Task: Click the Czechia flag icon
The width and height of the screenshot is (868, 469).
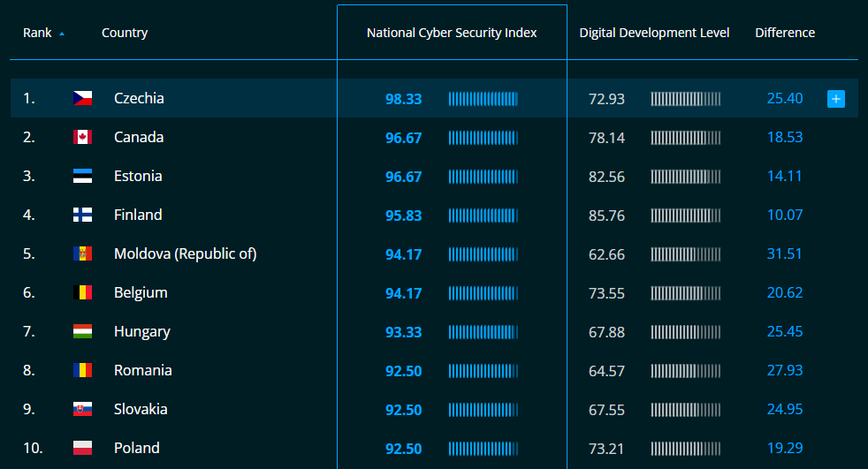Action: point(82,99)
